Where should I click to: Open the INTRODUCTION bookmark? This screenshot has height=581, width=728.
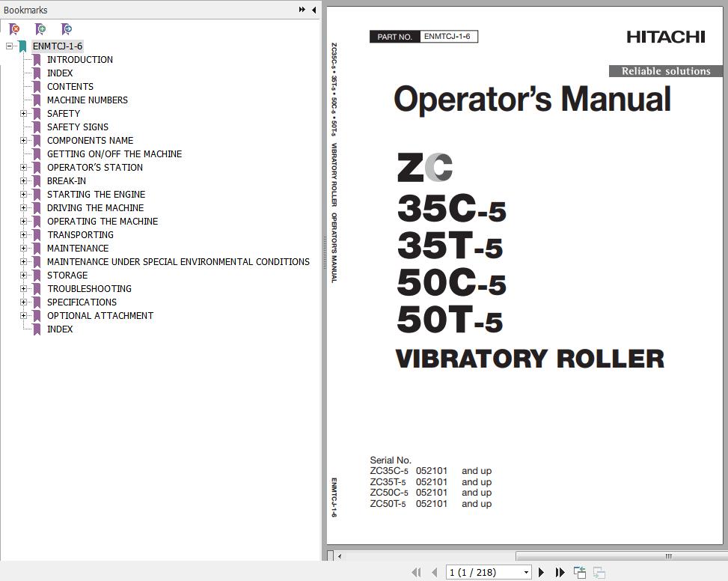[x=79, y=60]
